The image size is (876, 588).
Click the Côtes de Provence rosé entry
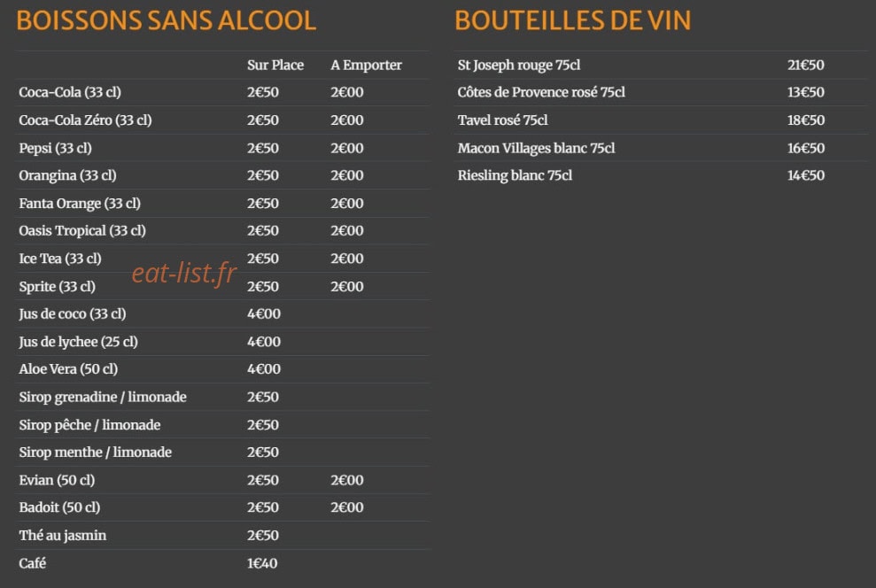(x=541, y=92)
